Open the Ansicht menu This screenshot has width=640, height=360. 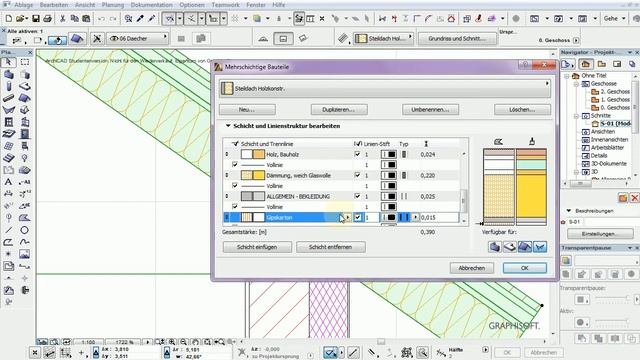click(85, 5)
